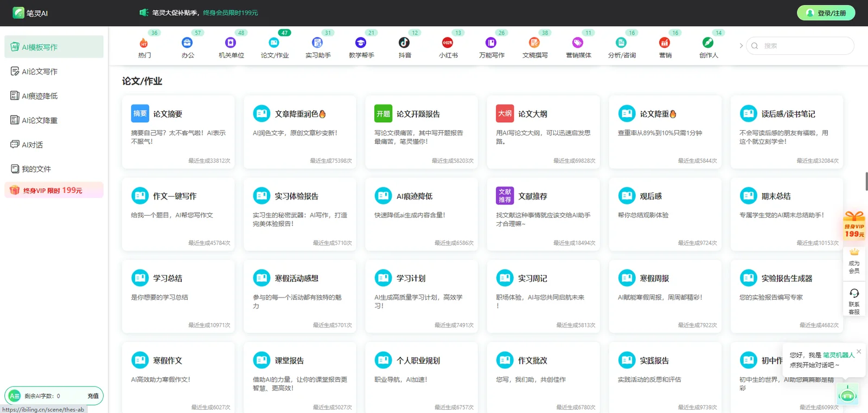Click the 搜索 search input field
868x413 pixels.
pos(800,46)
